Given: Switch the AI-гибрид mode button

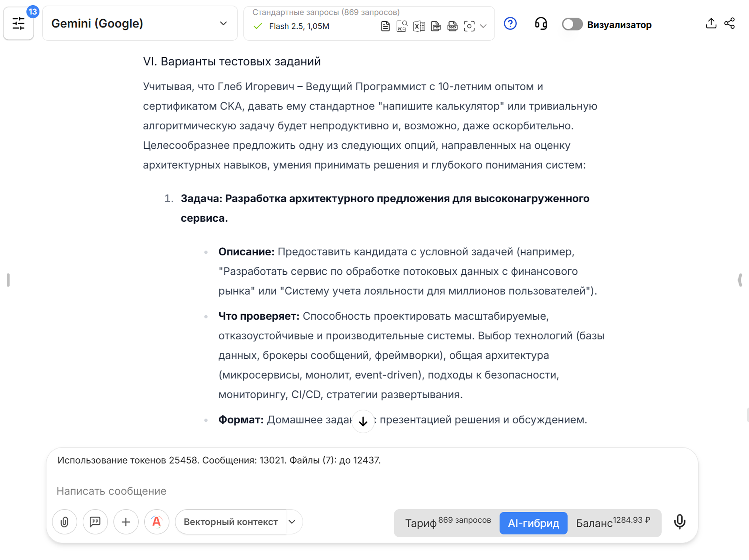Looking at the screenshot, I should pyautogui.click(x=533, y=523).
